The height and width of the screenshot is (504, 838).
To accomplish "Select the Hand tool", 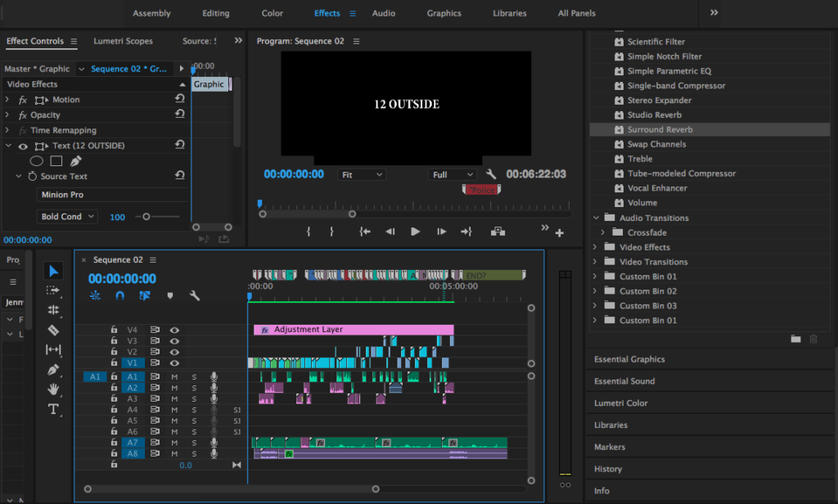I will (53, 389).
